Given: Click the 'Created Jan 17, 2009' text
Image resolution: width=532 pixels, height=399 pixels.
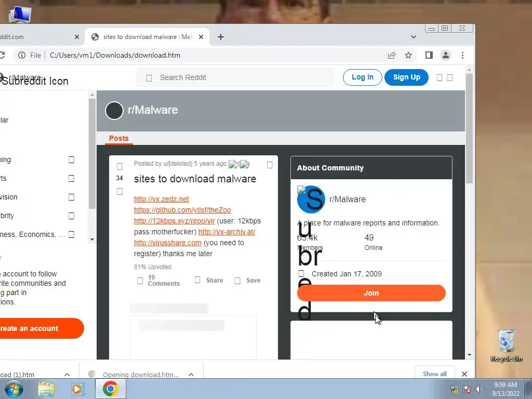Looking at the screenshot, I should [347, 274].
